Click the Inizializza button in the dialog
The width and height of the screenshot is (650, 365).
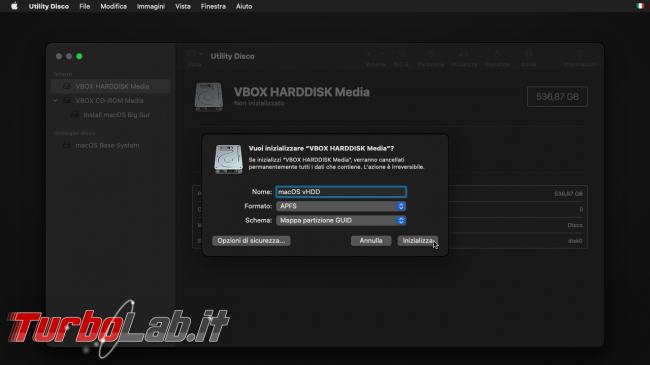pyautogui.click(x=417, y=241)
